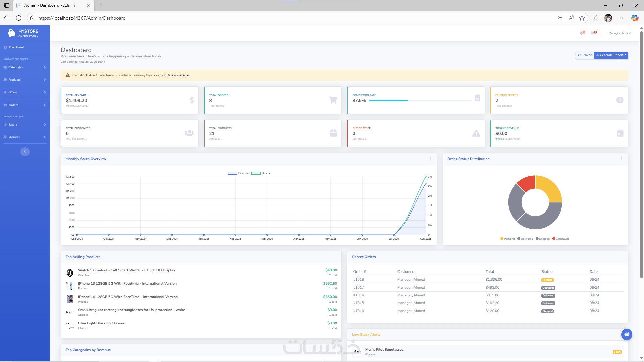Collapse sidebar with the round arrow button
Viewport: 644px width, 362px height.
(25, 152)
